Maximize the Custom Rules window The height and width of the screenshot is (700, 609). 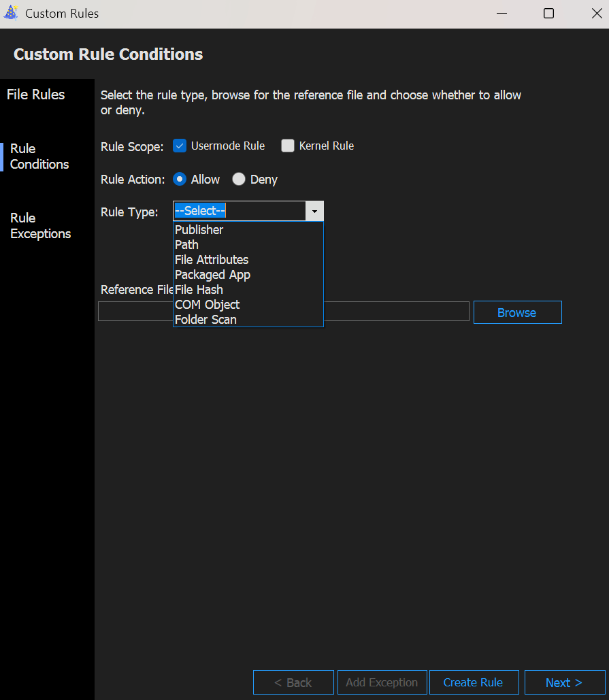pos(548,14)
